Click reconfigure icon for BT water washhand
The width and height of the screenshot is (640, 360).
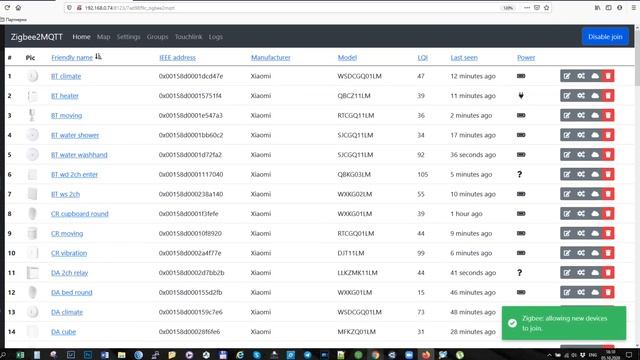pyautogui.click(x=581, y=155)
